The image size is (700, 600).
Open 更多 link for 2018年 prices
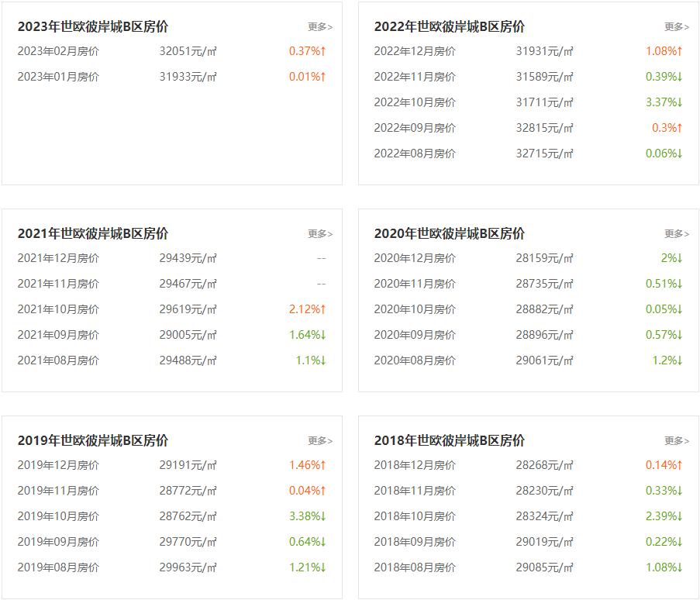coord(676,441)
